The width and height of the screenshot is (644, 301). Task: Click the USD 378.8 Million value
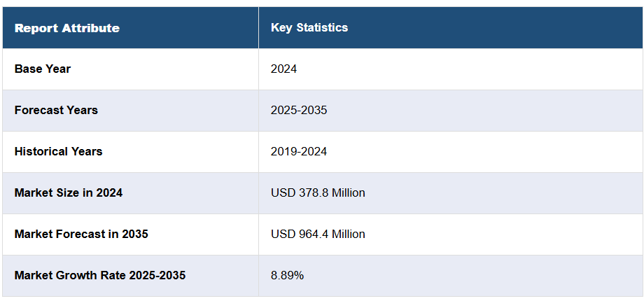[x=318, y=192]
